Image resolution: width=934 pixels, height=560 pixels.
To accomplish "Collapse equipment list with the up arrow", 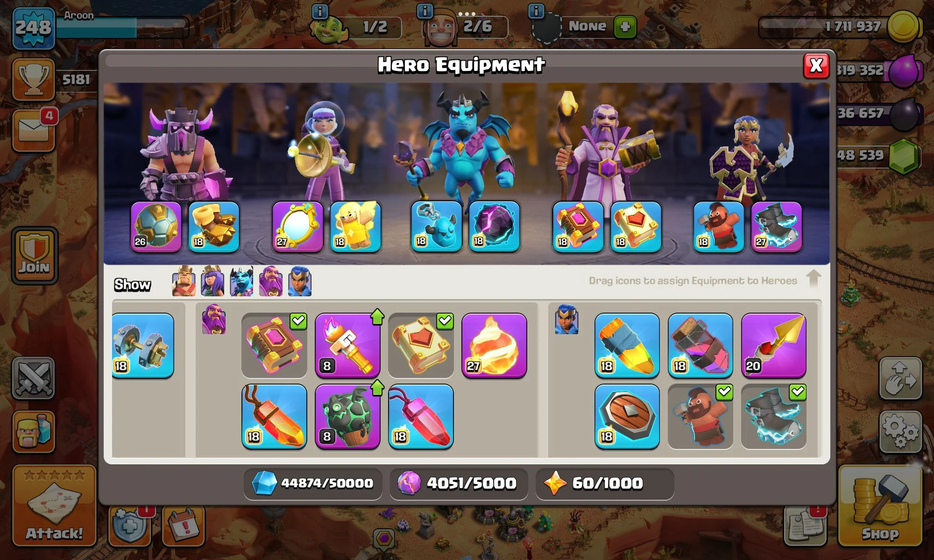I will [814, 279].
